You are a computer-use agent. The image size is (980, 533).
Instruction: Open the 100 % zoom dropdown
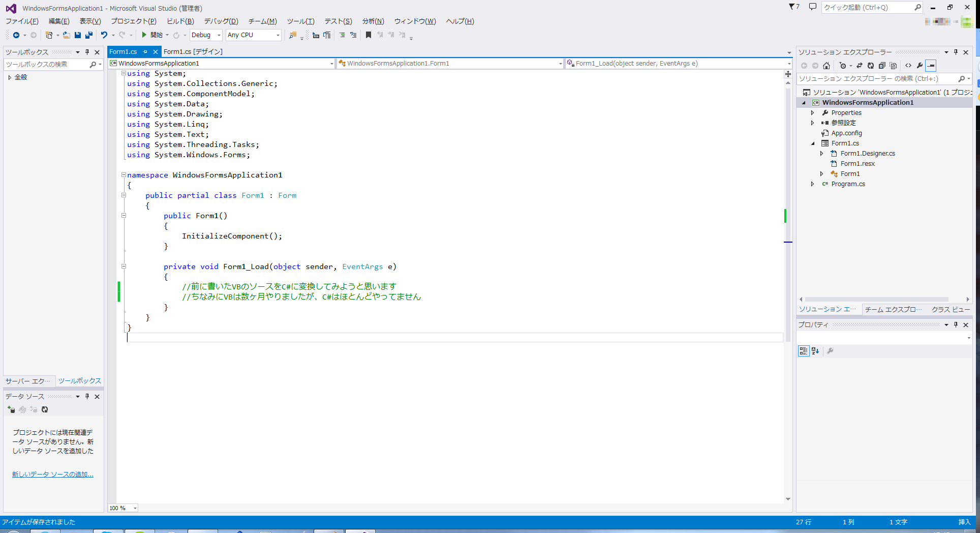(x=123, y=508)
